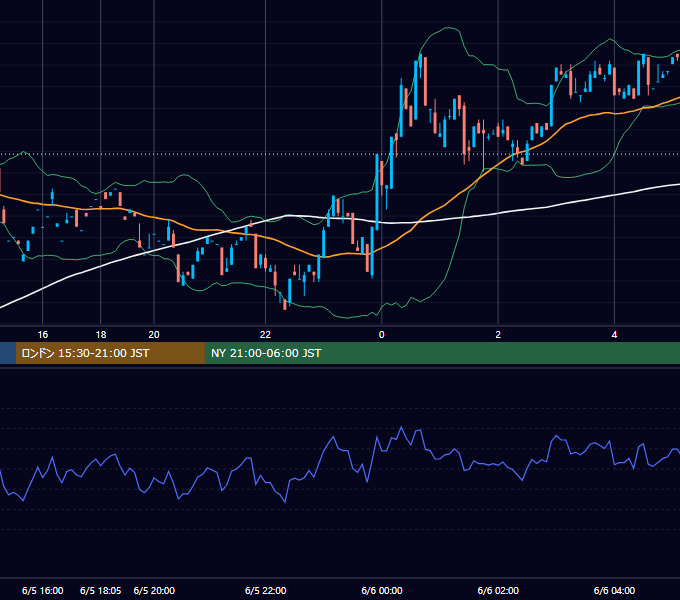
Task: Click the 6/6 04:00 date label
Action: click(614, 590)
